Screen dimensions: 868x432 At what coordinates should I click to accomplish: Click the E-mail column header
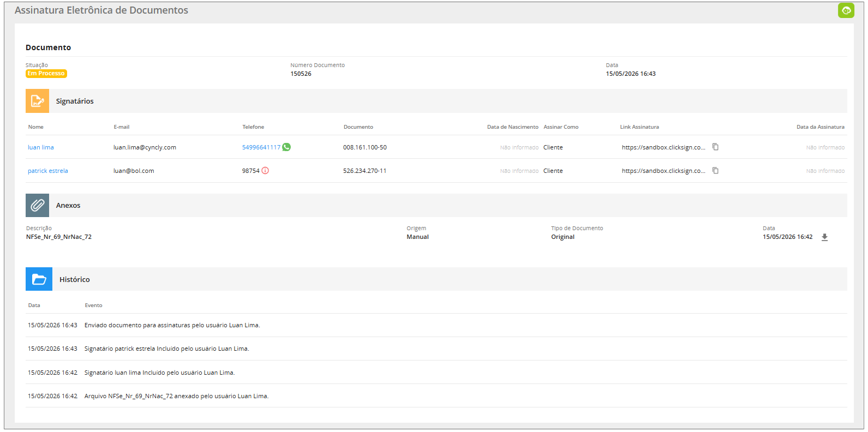(x=122, y=127)
